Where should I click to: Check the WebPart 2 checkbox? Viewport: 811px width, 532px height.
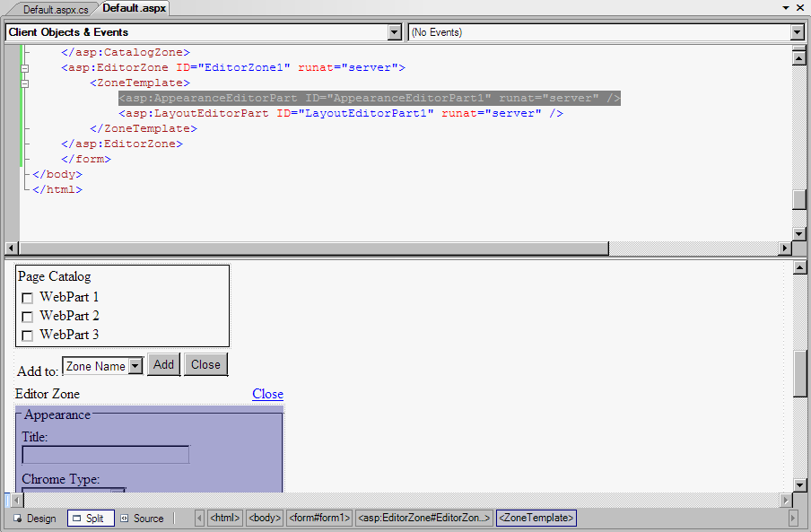click(x=28, y=317)
